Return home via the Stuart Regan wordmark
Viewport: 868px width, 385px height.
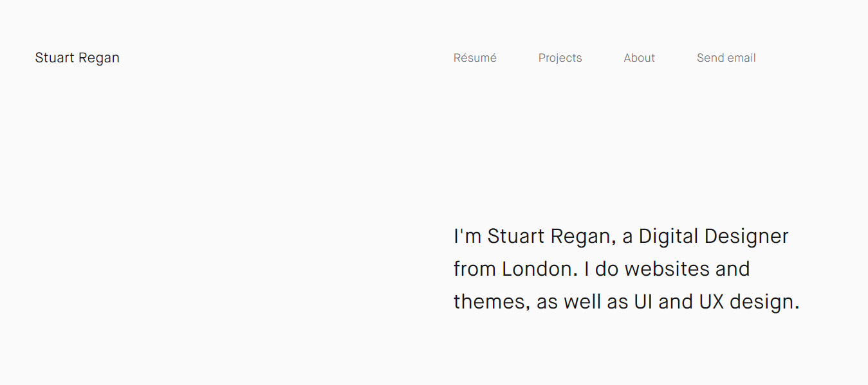(x=77, y=58)
